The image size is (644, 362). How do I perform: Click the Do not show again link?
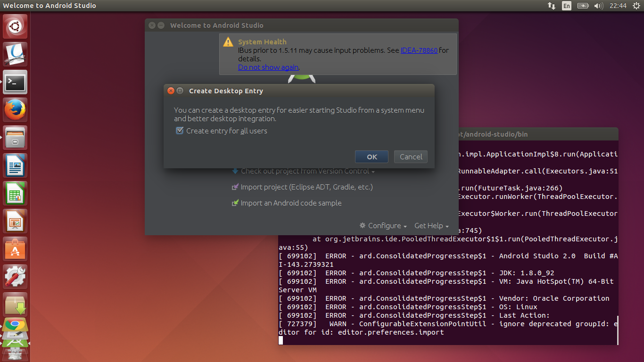click(268, 67)
